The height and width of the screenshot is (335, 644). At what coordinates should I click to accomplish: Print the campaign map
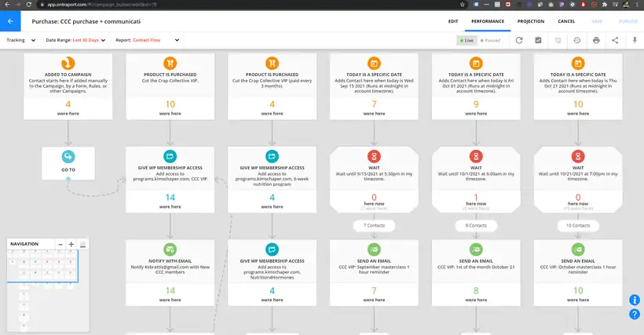tap(596, 40)
